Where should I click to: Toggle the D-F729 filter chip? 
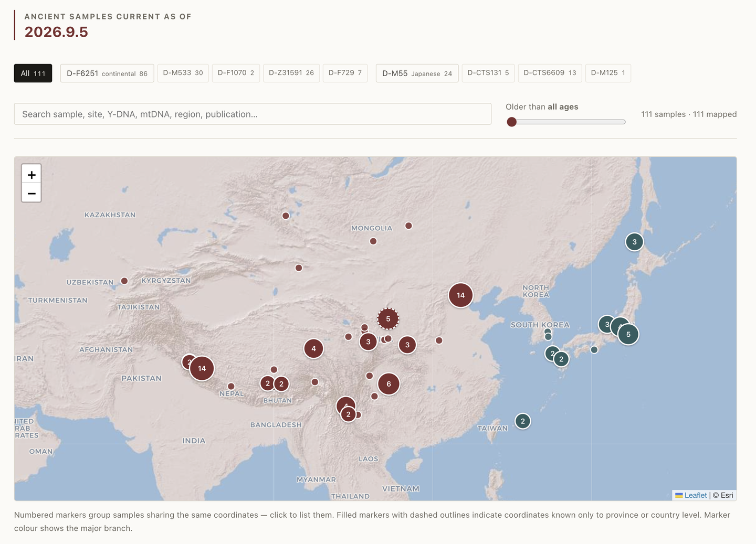point(345,73)
